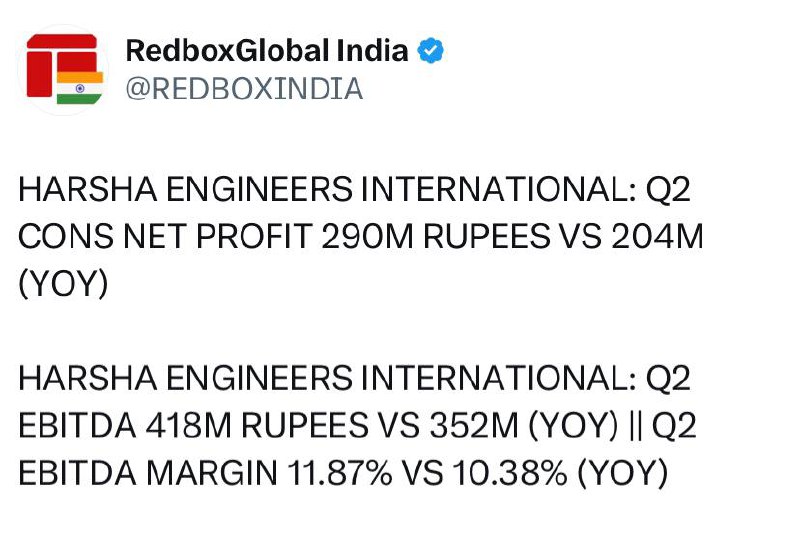Viewport: 800px width, 536px height.
Task: Click the EBITDA MARGIN label
Action: 148,473
